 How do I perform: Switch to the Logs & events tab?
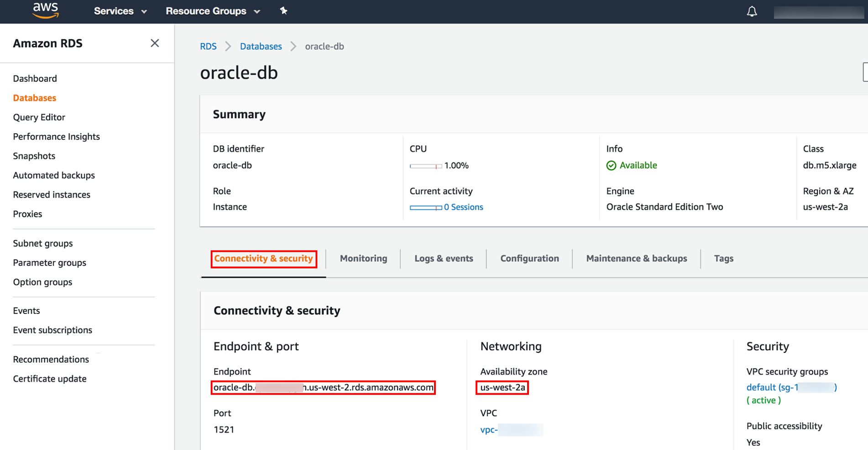click(444, 258)
